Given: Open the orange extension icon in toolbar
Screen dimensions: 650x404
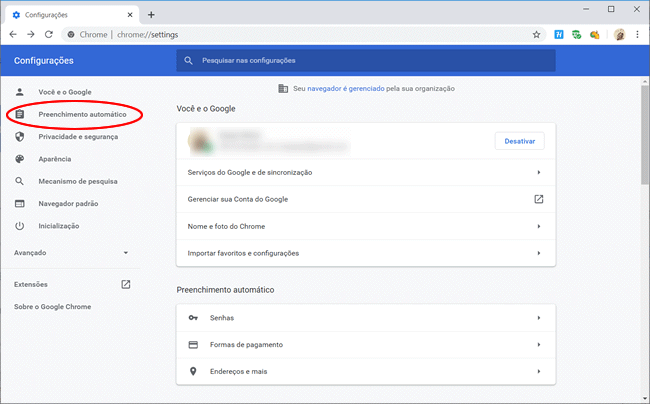Looking at the screenshot, I should (595, 35).
